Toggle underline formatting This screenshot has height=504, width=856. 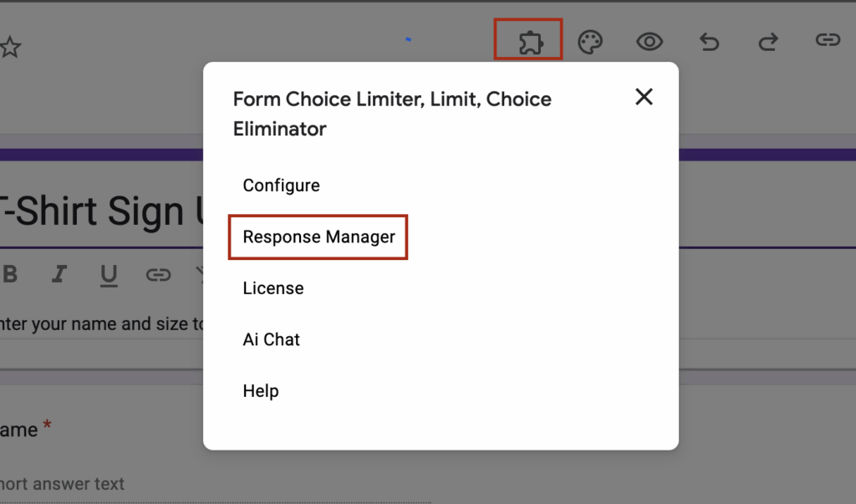pyautogui.click(x=109, y=275)
